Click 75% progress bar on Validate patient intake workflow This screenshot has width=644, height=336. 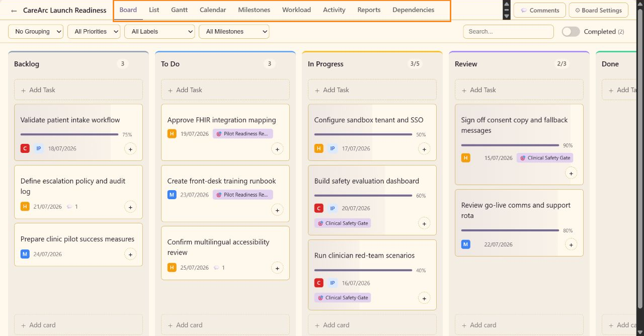tap(69, 134)
